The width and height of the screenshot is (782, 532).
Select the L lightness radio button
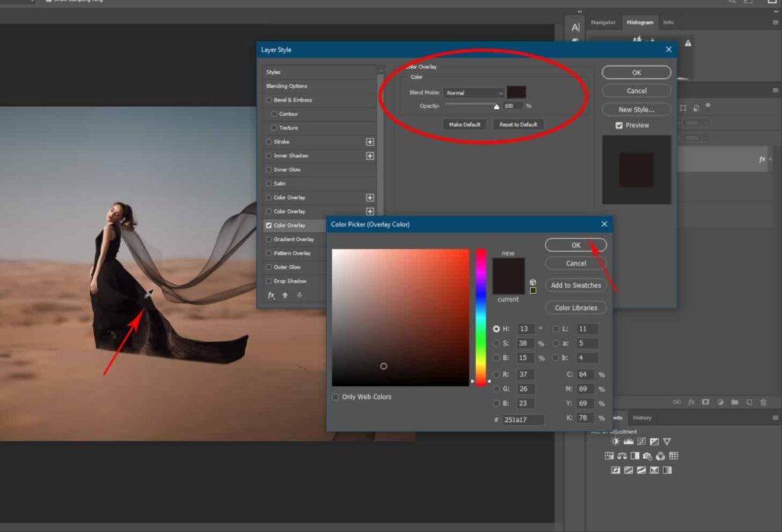tap(556, 328)
